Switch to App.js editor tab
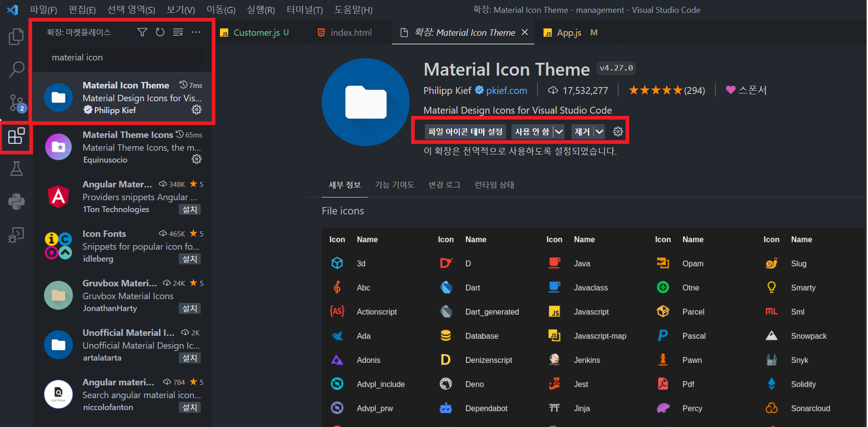868x427 pixels. (576, 33)
